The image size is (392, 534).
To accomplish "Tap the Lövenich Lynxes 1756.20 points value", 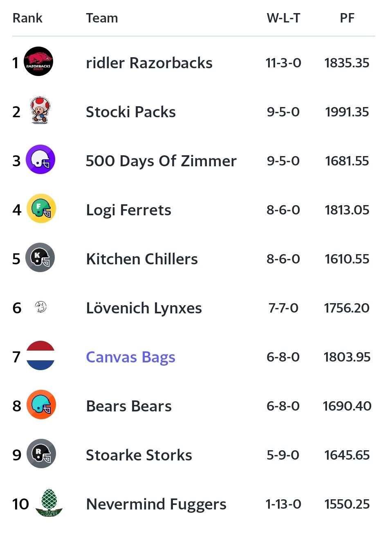I will point(347,308).
